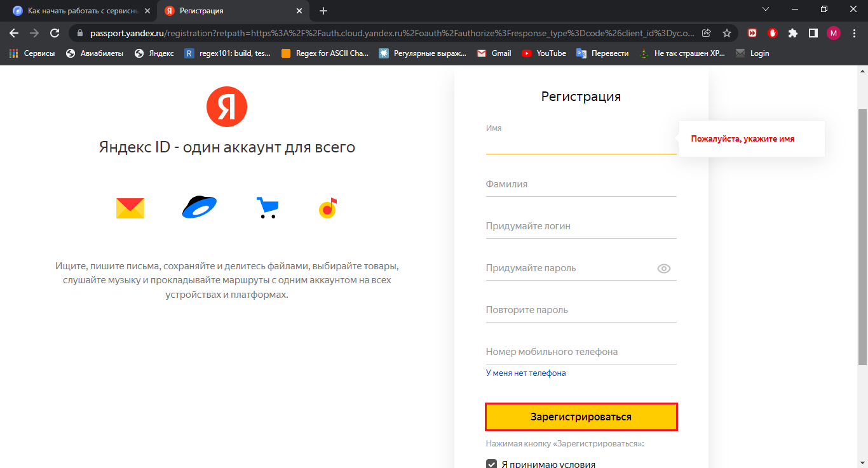Click the address bar URL
Image resolution: width=868 pixels, height=468 pixels.
(393, 33)
